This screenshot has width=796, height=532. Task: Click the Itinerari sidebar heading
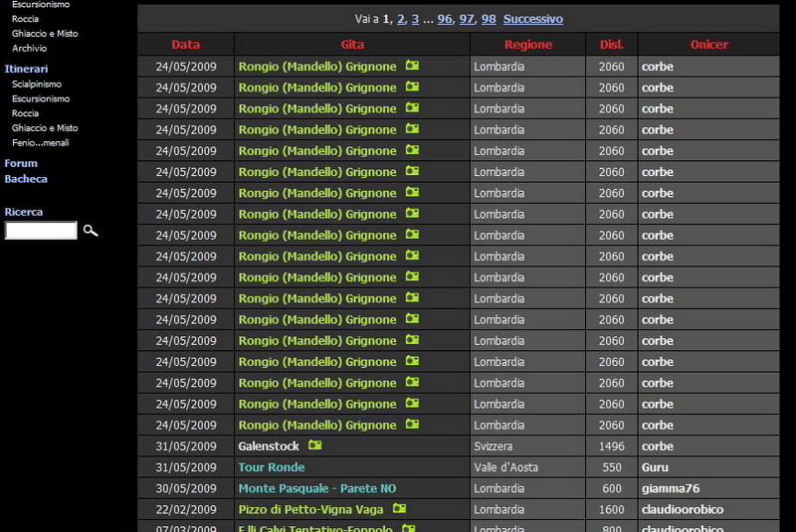tap(28, 69)
